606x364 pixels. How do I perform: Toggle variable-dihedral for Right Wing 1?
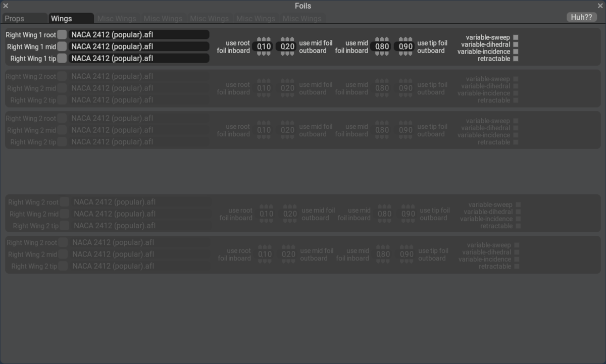tap(516, 44)
